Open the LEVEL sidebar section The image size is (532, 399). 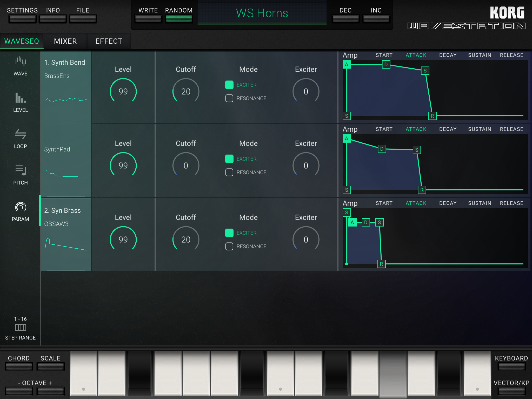coord(20,103)
